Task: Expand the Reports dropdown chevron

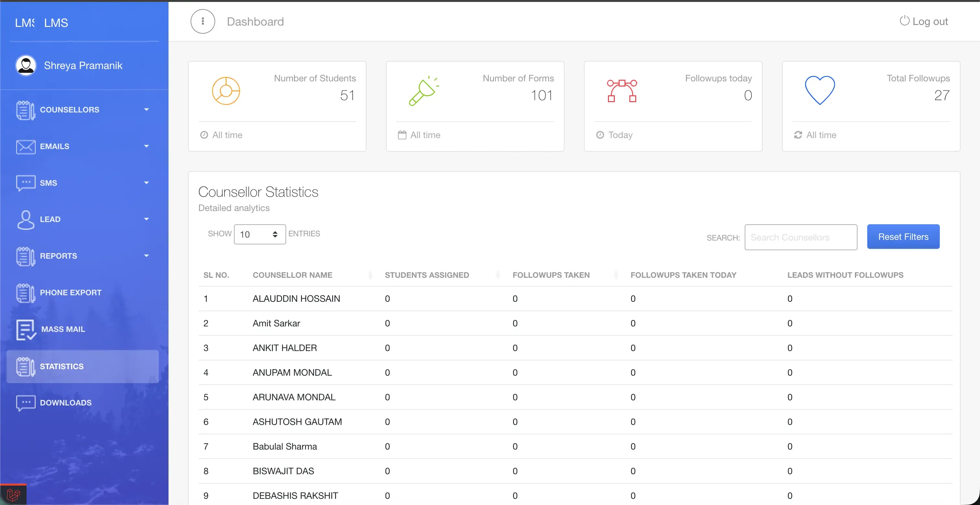Action: [x=146, y=255]
